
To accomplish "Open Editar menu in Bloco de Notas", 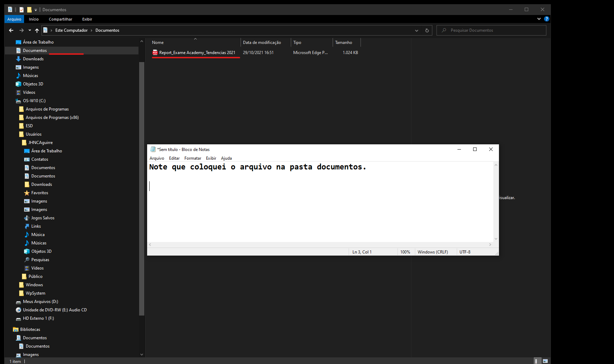I will 174,158.
